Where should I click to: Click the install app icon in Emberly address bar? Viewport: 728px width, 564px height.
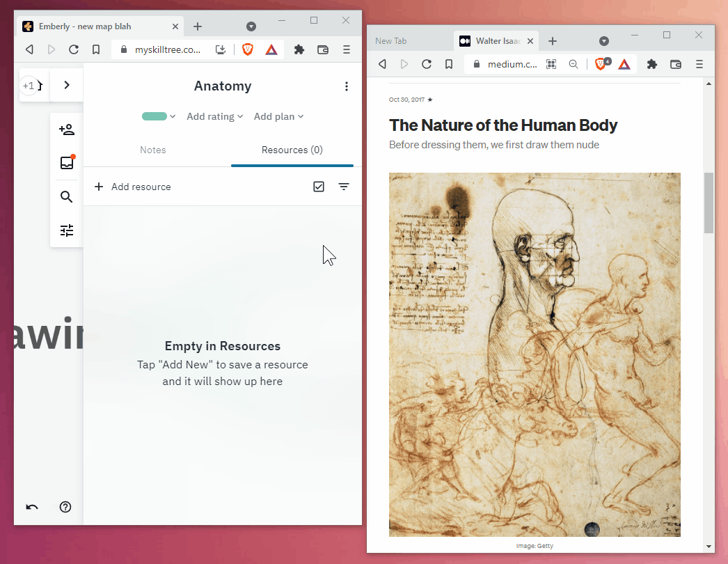(x=221, y=49)
